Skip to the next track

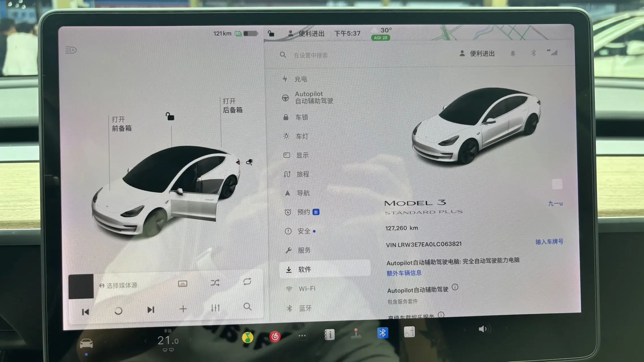click(151, 310)
